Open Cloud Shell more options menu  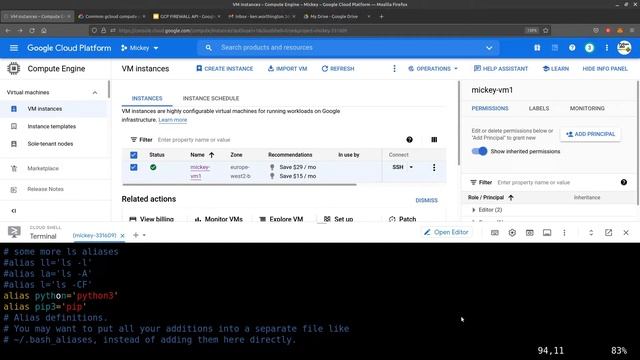pyautogui.click(x=564, y=233)
